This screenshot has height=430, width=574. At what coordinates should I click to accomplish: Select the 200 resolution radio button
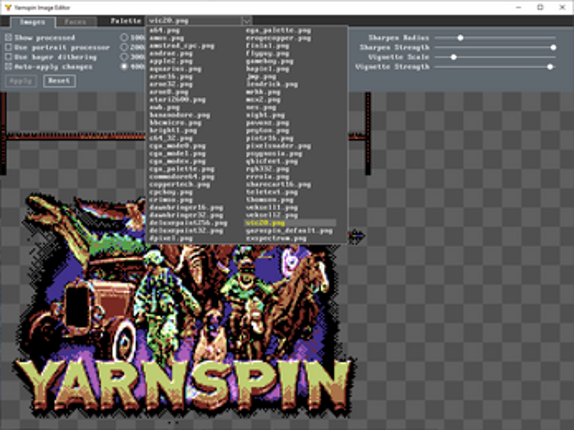pos(124,47)
